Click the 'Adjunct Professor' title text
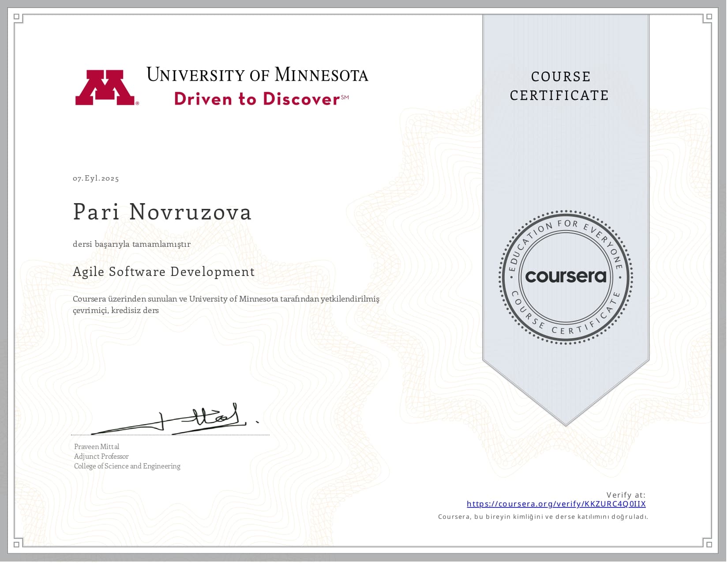Image resolution: width=728 pixels, height=563 pixels. tap(101, 456)
